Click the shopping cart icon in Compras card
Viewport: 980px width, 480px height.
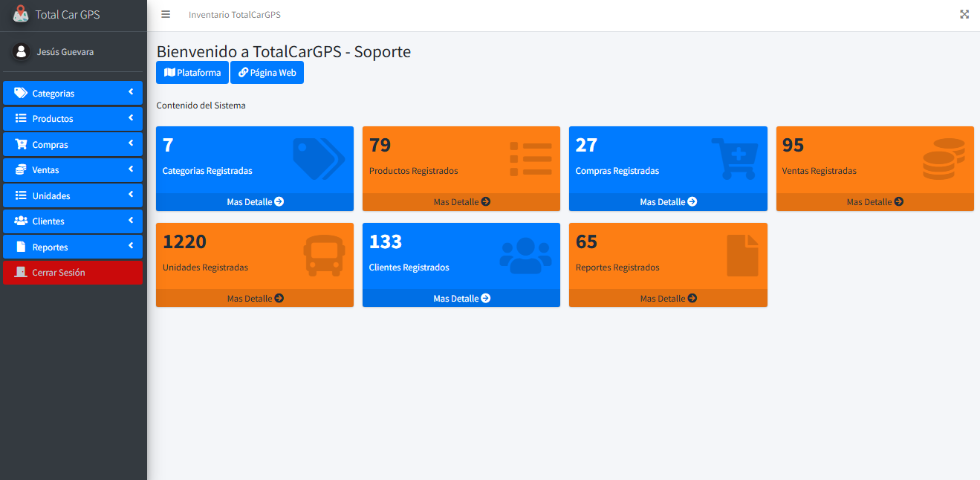734,159
